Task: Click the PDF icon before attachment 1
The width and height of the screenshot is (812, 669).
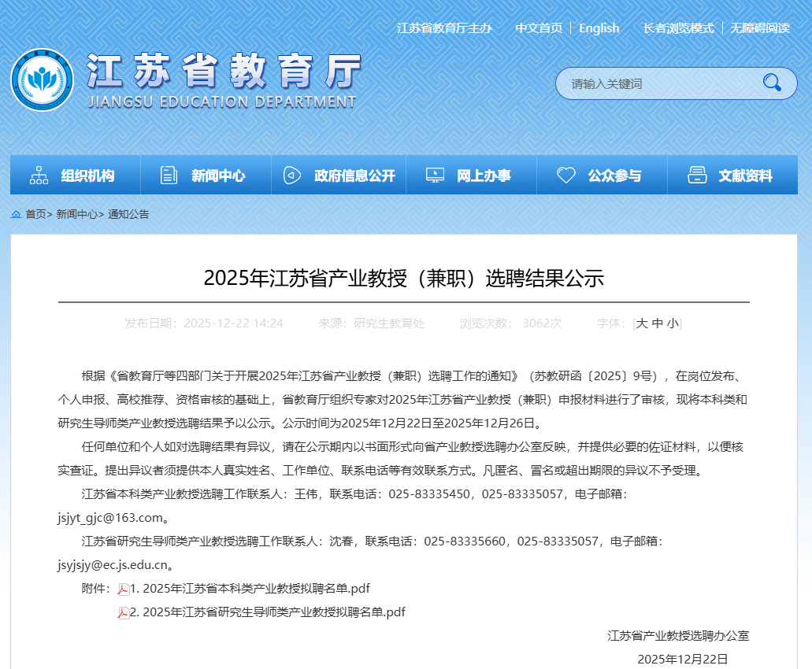Action: pyautogui.click(x=123, y=588)
